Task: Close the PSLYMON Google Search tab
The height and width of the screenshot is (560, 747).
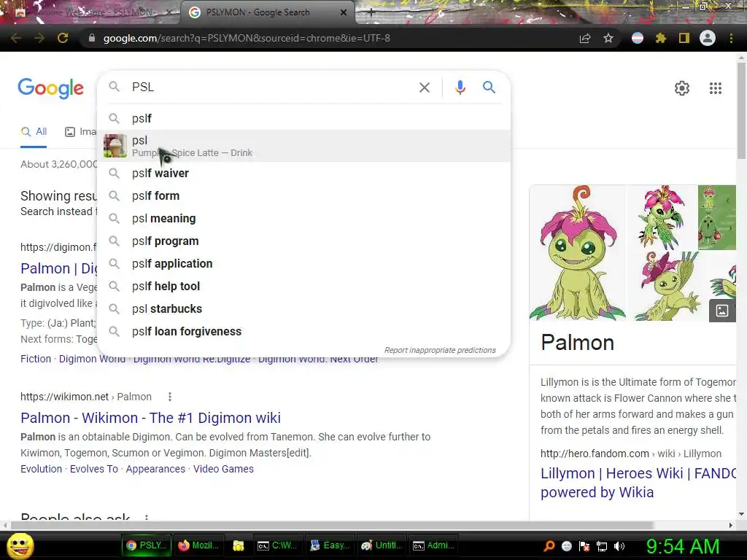Action: tap(344, 12)
